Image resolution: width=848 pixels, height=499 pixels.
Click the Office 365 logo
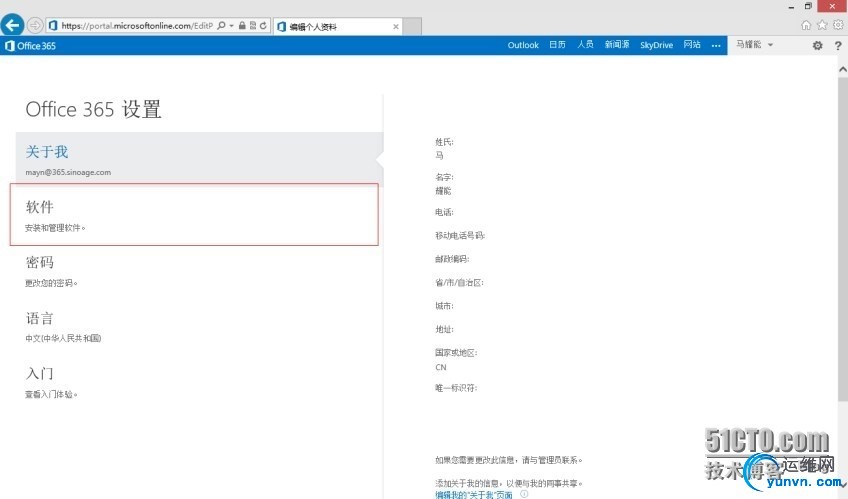pos(30,46)
